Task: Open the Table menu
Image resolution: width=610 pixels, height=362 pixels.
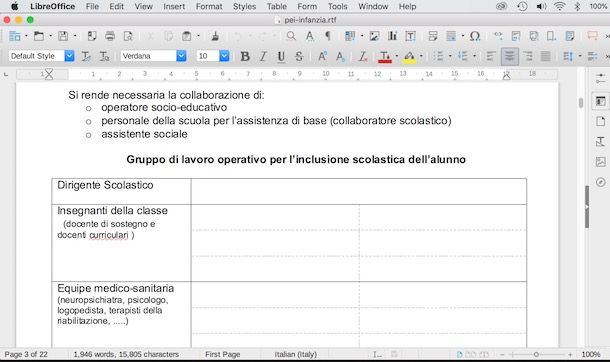Action: pyautogui.click(x=277, y=7)
